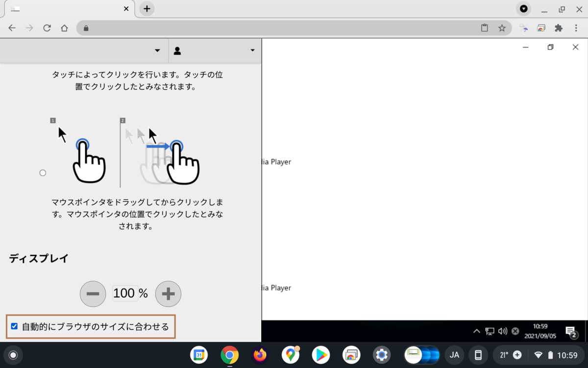Go to the browser home page
Image resolution: width=588 pixels, height=368 pixels.
click(x=64, y=28)
